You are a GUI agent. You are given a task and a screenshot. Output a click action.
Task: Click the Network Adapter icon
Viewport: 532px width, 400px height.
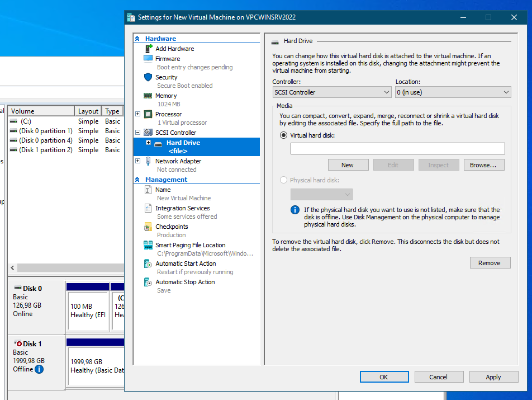148,161
